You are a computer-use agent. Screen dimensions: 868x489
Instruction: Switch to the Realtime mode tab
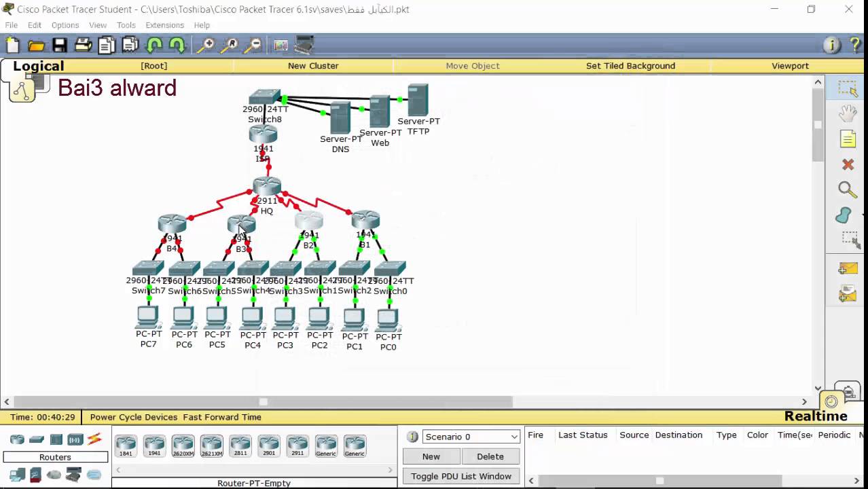pos(816,416)
